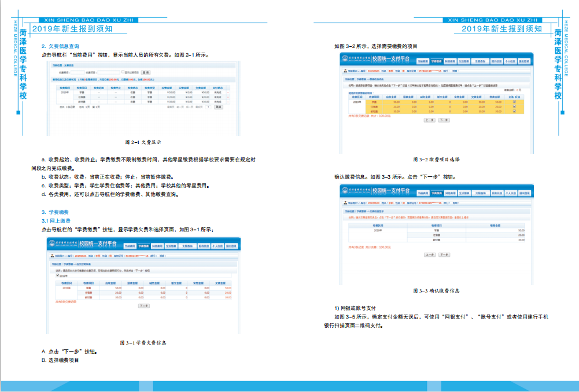Click heading '3. 学费缴费'
Viewport: 579px width, 392px height.
[55, 212]
